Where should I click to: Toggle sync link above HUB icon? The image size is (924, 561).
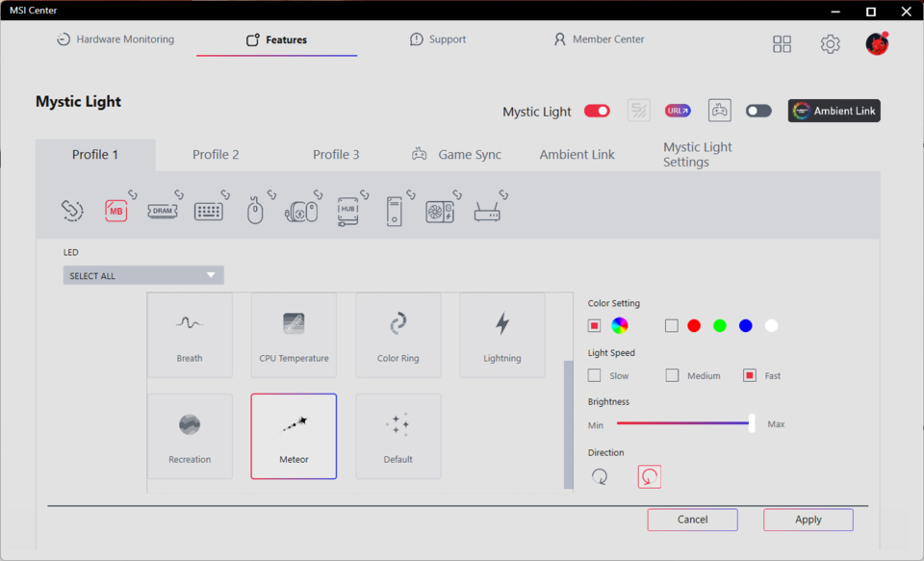point(365,193)
